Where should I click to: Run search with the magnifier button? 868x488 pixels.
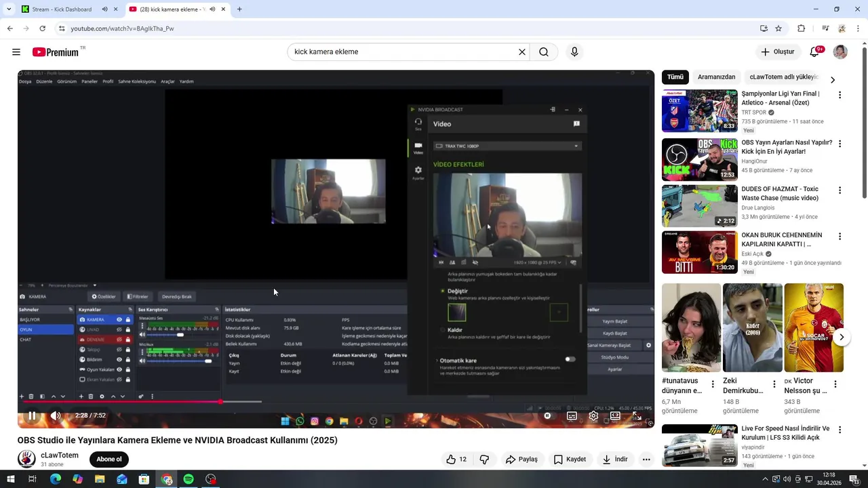point(544,52)
